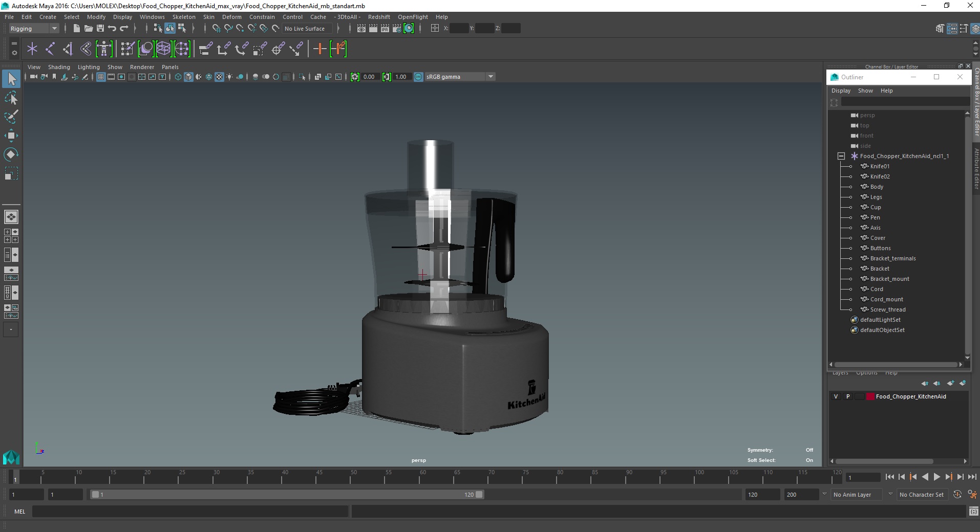
Task: Toggle playback P box of Food_Chopper_KitchenAid layer
Action: [848, 396]
